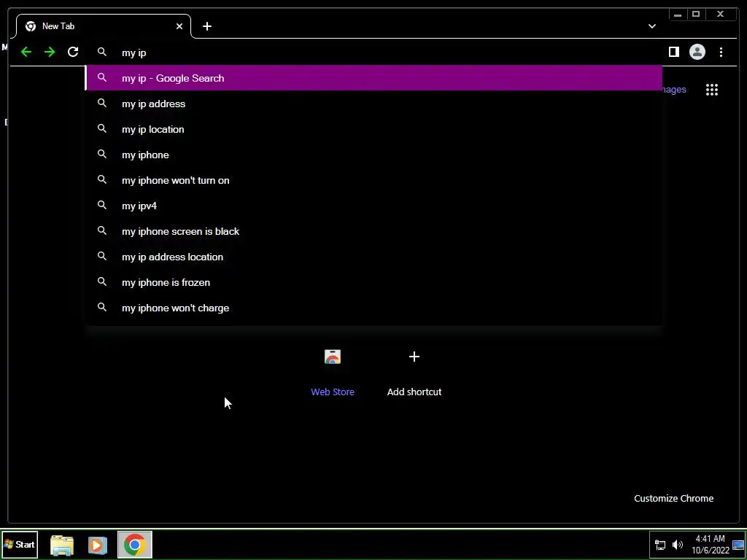Image resolution: width=747 pixels, height=560 pixels.
Task: Open the volume speaker tray icon
Action: tap(677, 545)
